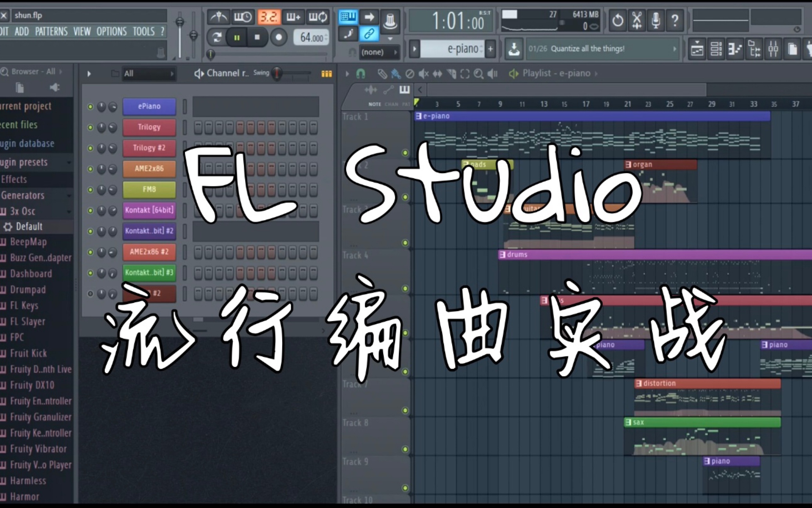Open the VIEW menu

82,31
